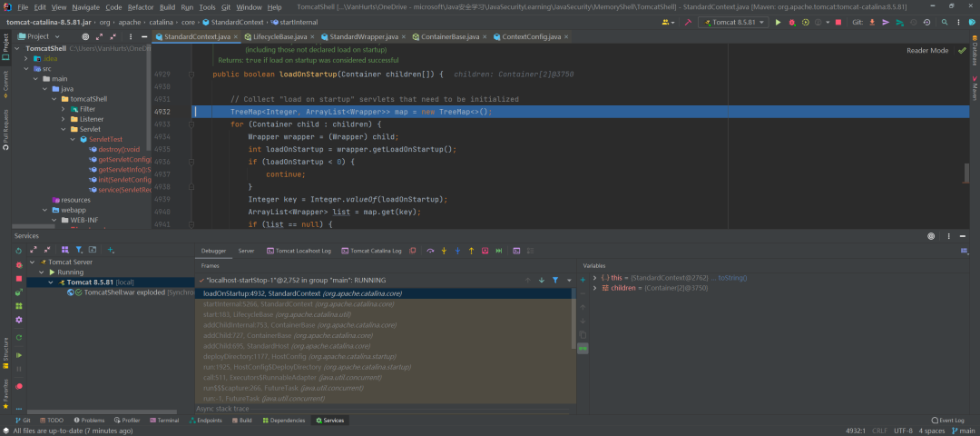Open the Refactor menu
Viewport: 980px width, 436px height.
point(141,7)
